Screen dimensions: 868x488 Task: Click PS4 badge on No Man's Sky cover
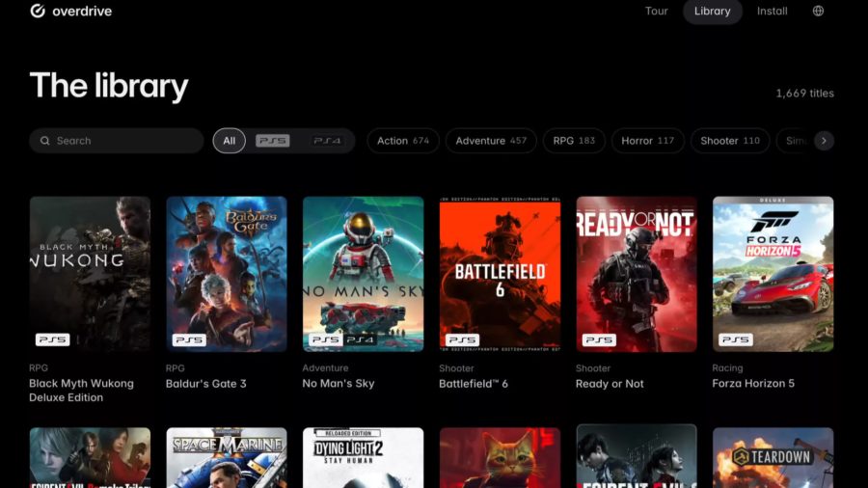[360, 339]
